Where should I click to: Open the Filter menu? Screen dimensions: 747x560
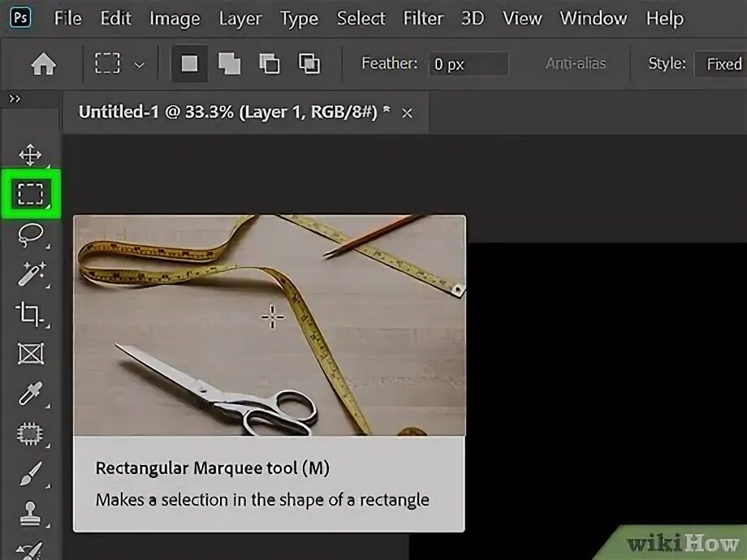point(423,18)
